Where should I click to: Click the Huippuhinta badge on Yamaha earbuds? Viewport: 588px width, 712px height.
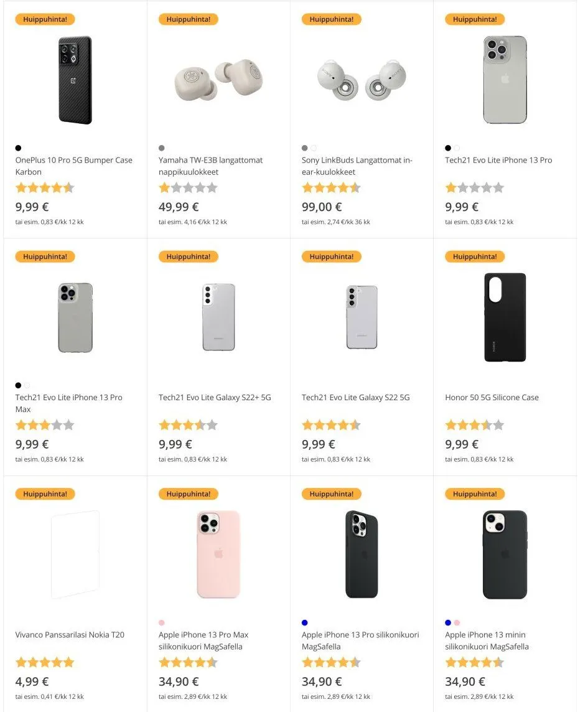click(x=188, y=19)
